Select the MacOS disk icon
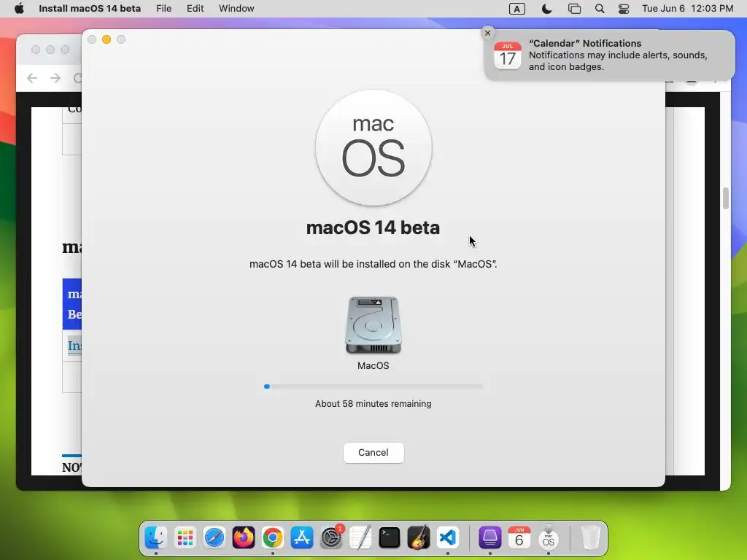This screenshot has width=747, height=560. point(373,325)
